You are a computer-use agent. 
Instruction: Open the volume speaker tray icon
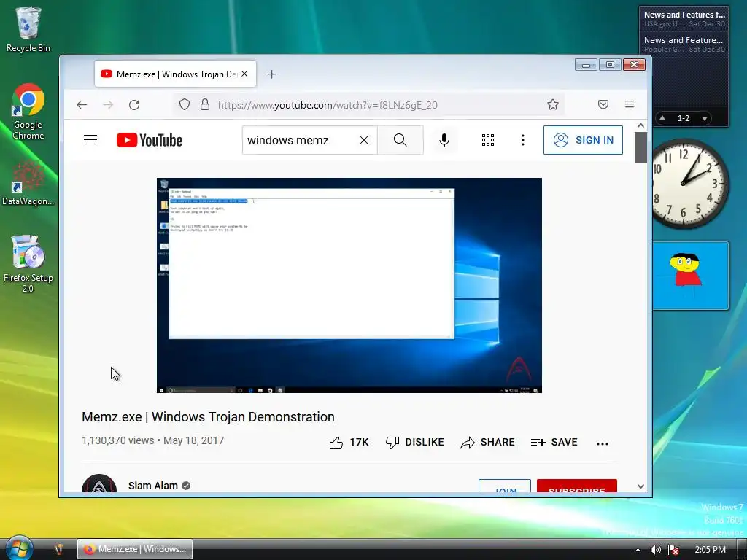coord(656,550)
